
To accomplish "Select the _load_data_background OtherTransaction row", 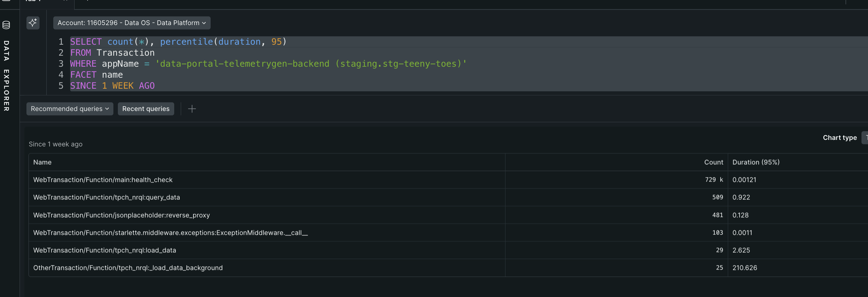I will (128, 268).
